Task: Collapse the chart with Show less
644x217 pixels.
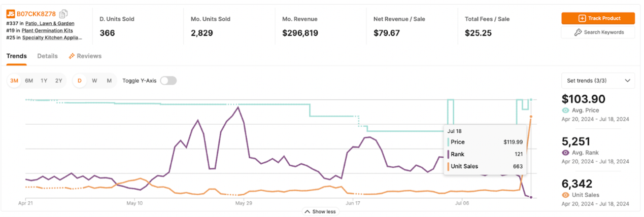Action: coord(320,211)
